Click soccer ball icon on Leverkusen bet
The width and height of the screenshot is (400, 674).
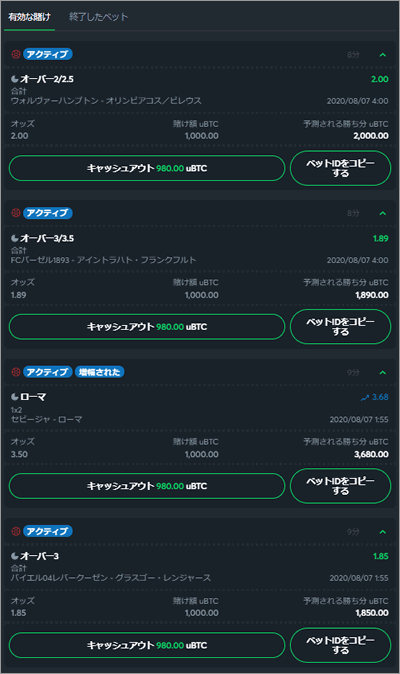coord(16,531)
